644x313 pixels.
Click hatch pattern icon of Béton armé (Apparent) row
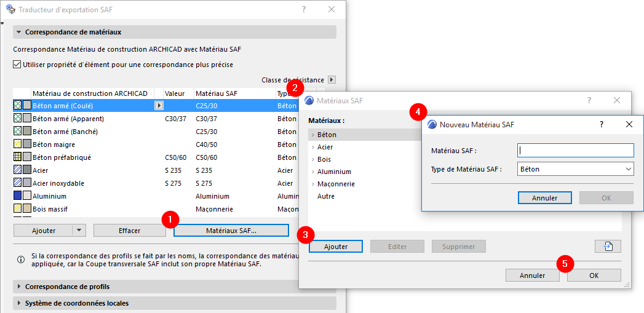coord(18,119)
